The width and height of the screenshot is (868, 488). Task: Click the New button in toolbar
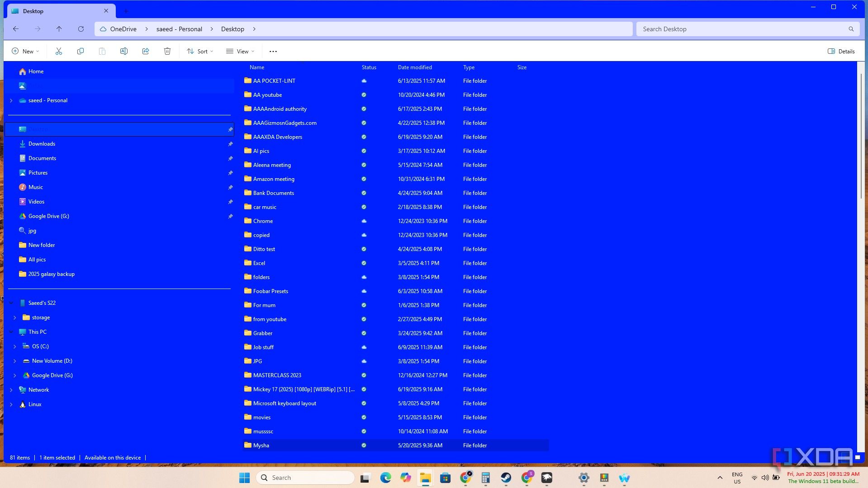(25, 51)
